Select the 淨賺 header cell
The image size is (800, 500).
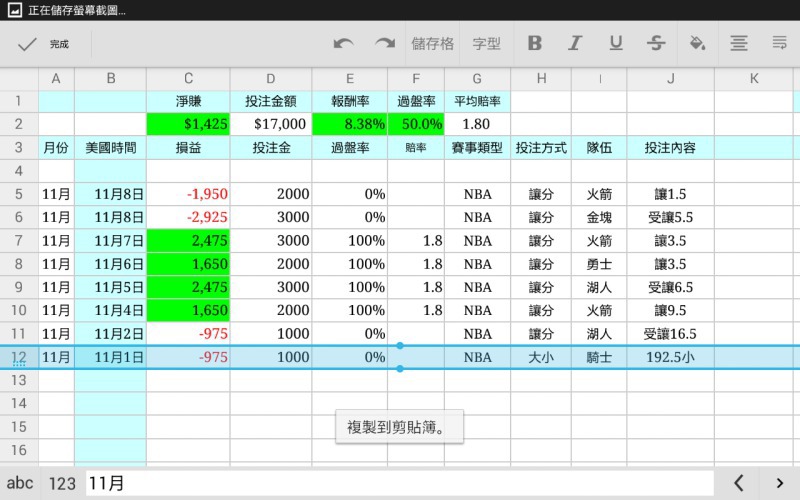point(188,102)
